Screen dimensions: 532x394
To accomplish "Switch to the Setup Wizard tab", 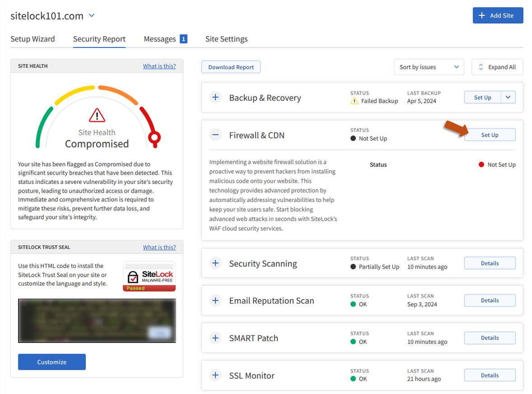I will click(x=33, y=39).
